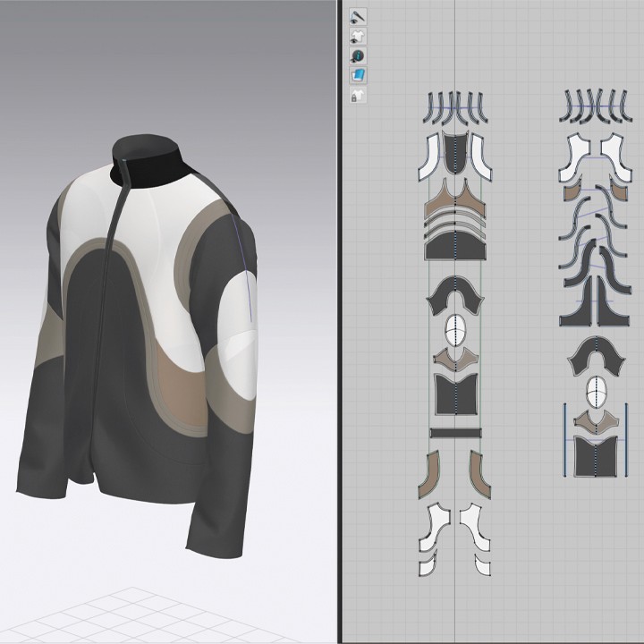This screenshot has width=644, height=644.
Task: Toggle the garment visibility eye-and-shirt icon
Action: 358,37
